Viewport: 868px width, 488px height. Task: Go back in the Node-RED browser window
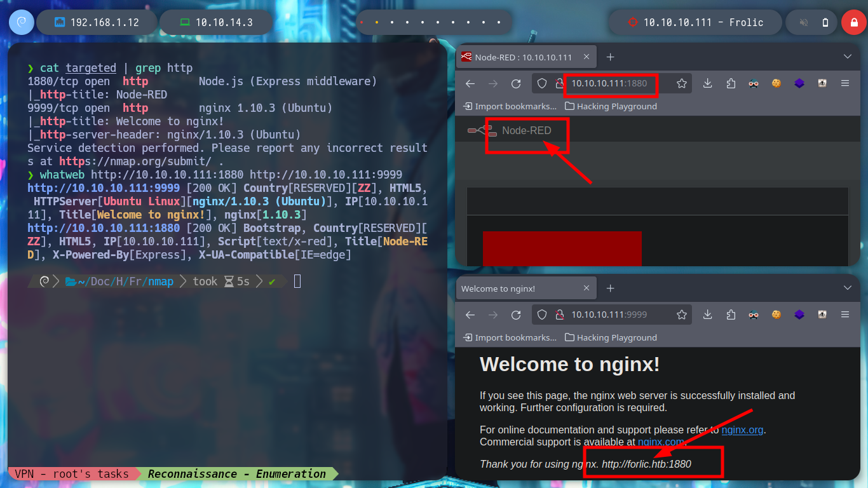coord(470,83)
